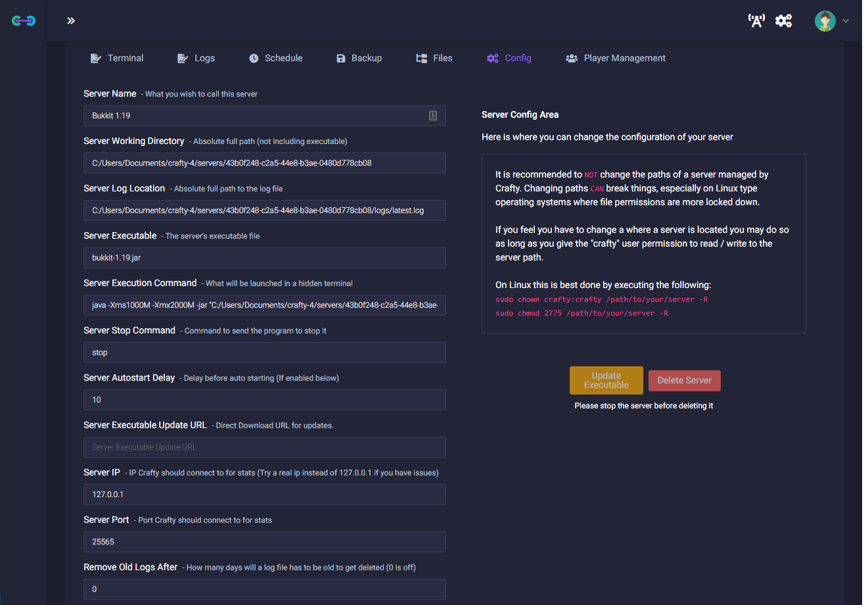
Task: Open the language selector icon
Action: pyautogui.click(x=756, y=21)
